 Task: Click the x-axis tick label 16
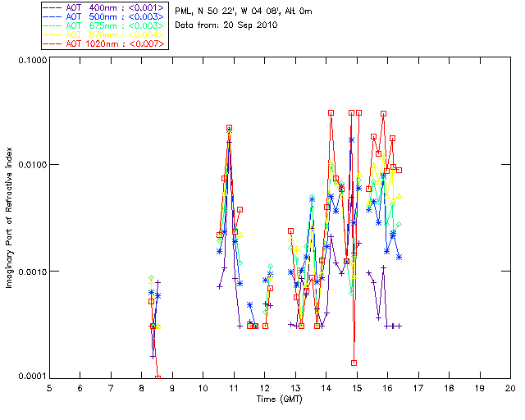pos(387,387)
